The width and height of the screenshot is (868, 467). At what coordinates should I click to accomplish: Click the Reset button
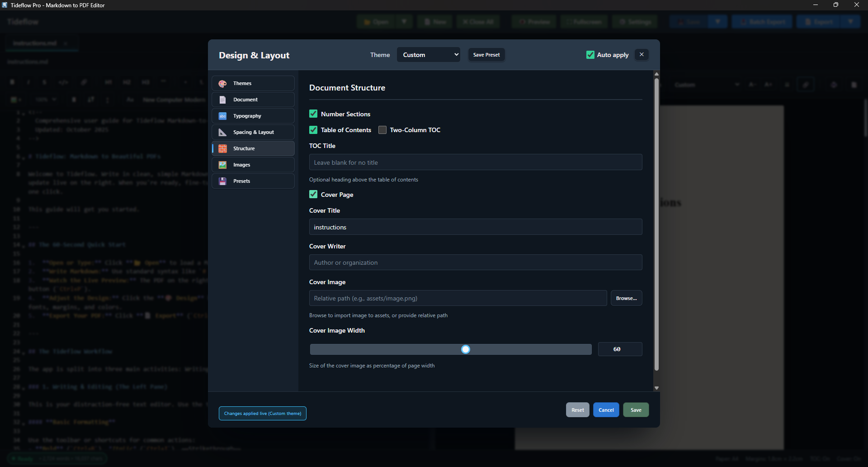(x=577, y=410)
